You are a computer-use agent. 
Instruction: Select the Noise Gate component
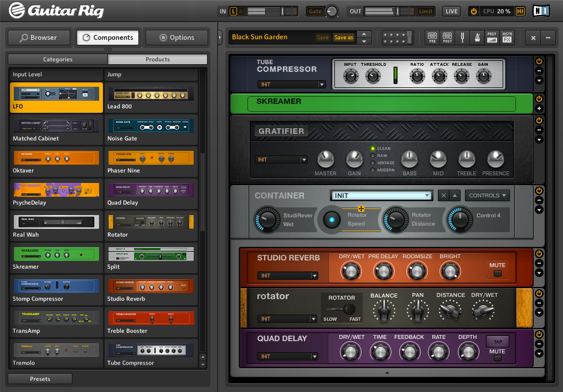[151, 129]
